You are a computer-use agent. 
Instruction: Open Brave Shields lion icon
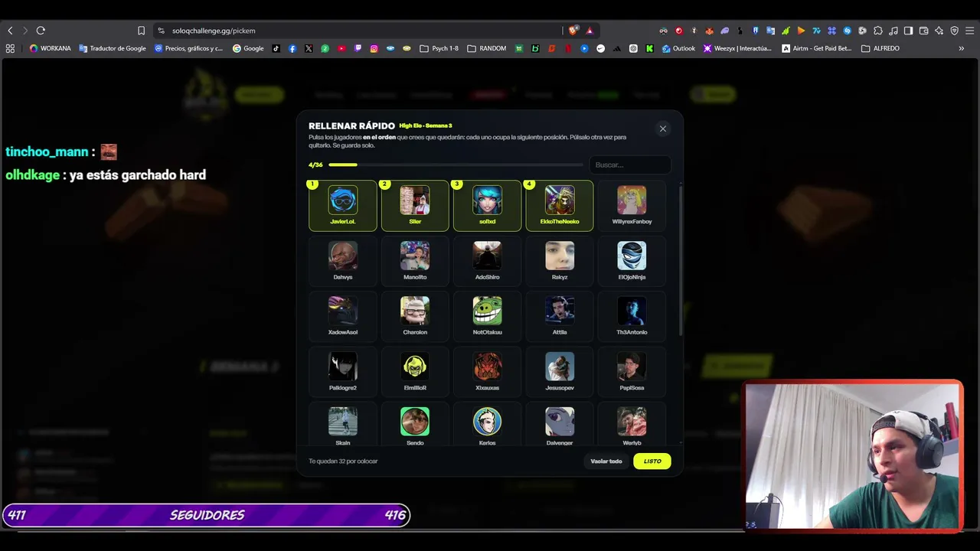573,31
